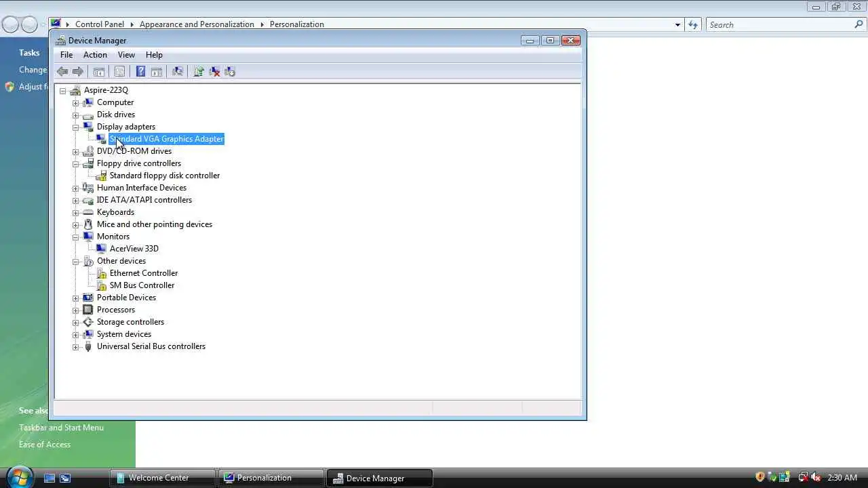Click the security shield tray icon
The width and height of the screenshot is (868, 488).
760,477
